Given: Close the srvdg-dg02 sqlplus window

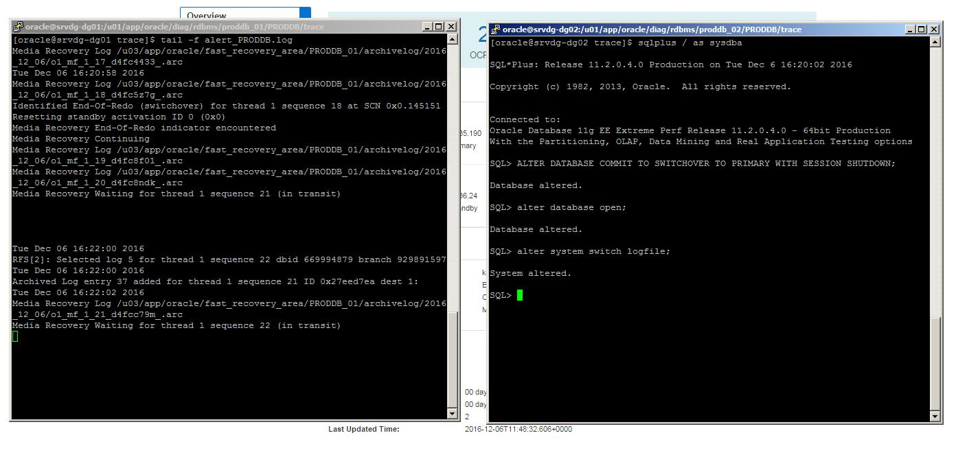Looking at the screenshot, I should coord(934,30).
